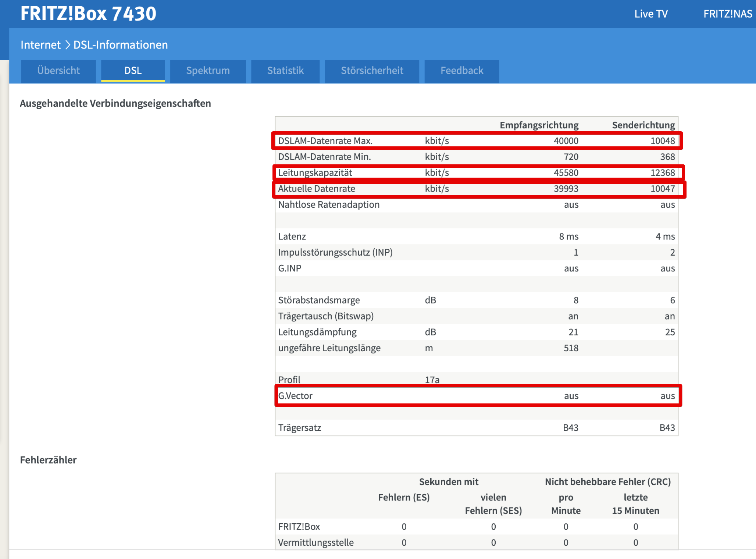Click the Leitungsdämpfung value 25

click(x=670, y=332)
